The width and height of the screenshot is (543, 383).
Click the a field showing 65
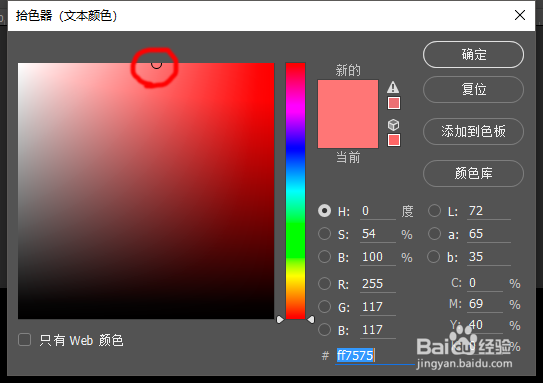tap(489, 234)
